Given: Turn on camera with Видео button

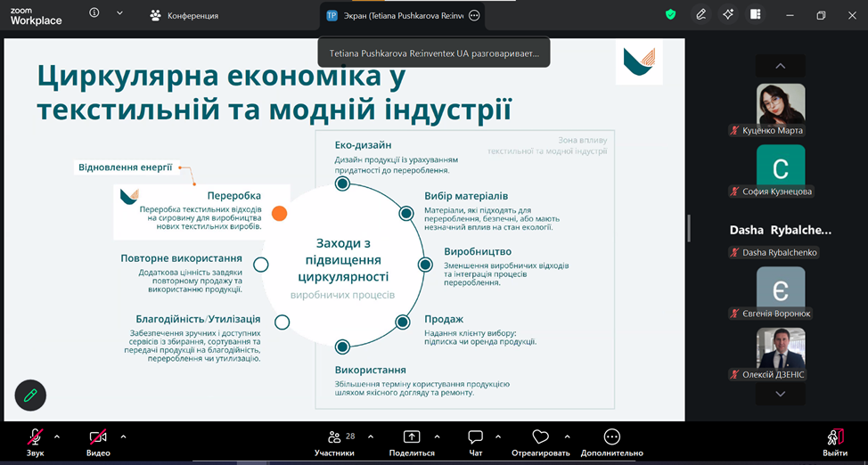Looking at the screenshot, I should 98,444.
